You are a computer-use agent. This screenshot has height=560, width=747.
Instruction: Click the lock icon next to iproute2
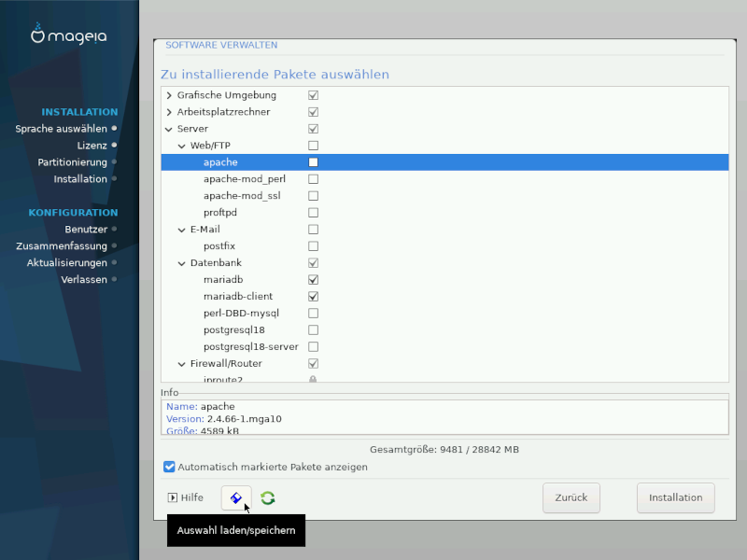(x=313, y=380)
